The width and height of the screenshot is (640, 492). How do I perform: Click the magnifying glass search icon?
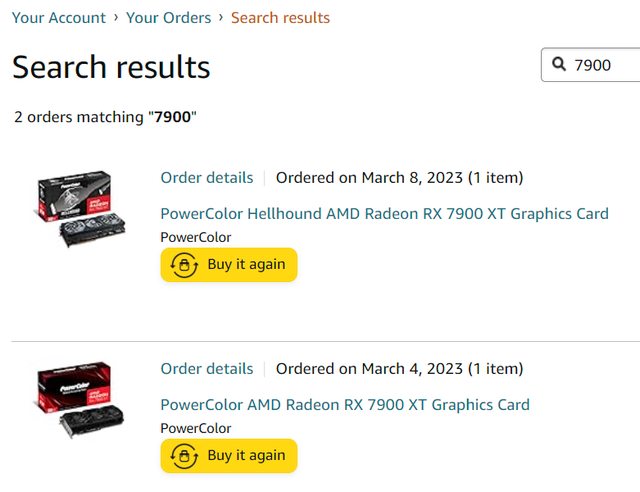tap(558, 65)
